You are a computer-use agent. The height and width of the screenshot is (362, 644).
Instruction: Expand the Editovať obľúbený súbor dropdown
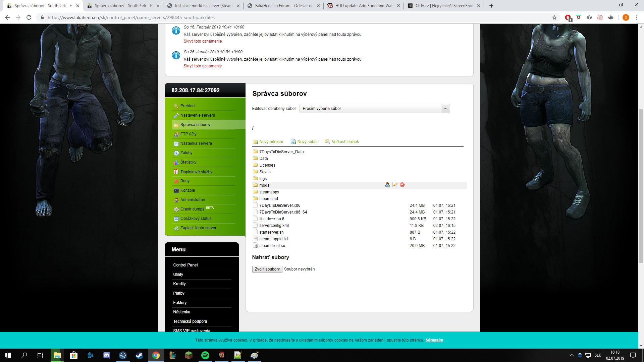(445, 109)
